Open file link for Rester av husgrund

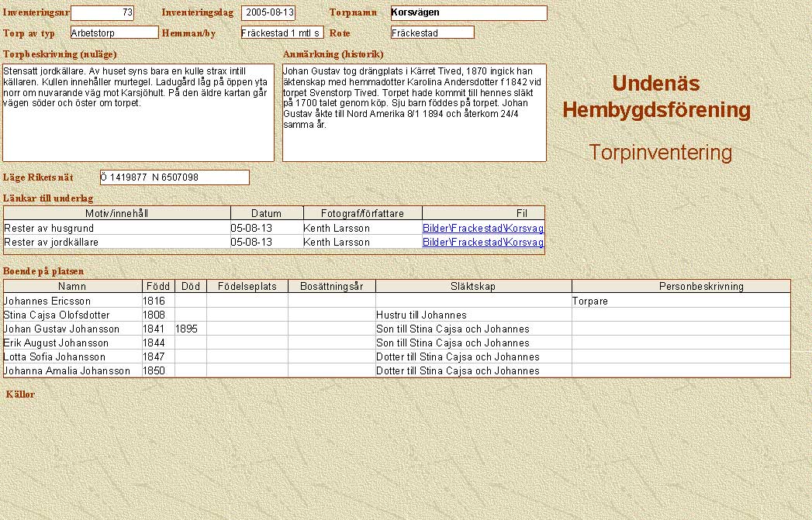482,228
